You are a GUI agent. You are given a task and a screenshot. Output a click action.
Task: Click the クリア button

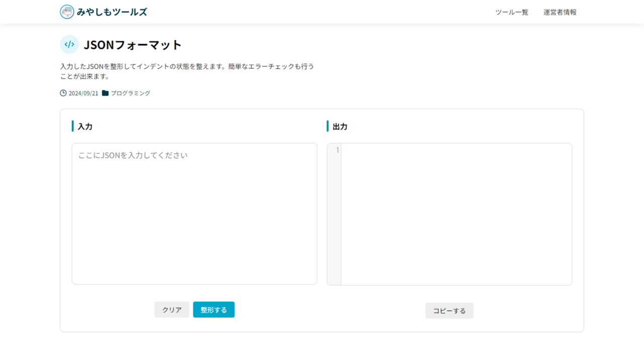[x=172, y=310]
